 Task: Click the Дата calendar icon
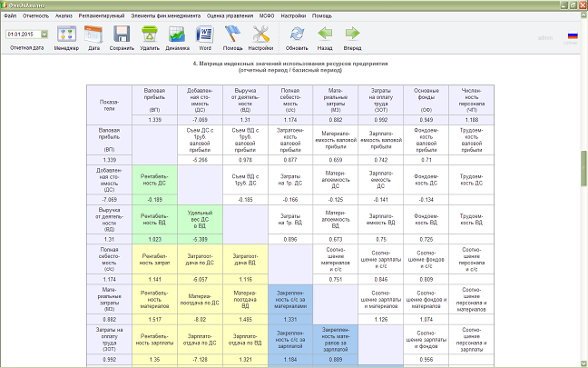pyautogui.click(x=93, y=35)
